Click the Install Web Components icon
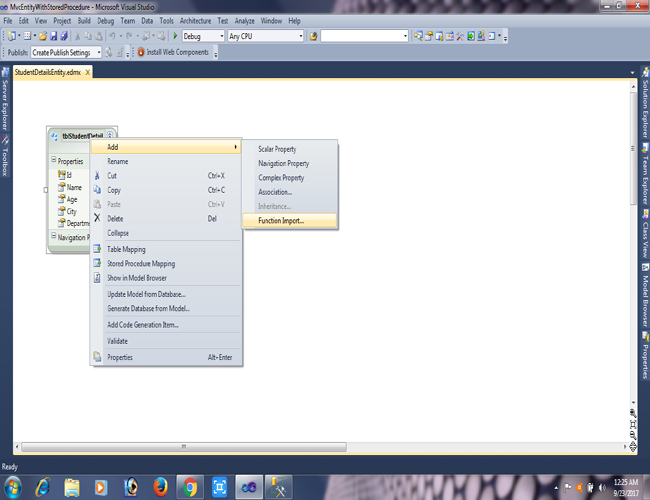 [x=141, y=52]
